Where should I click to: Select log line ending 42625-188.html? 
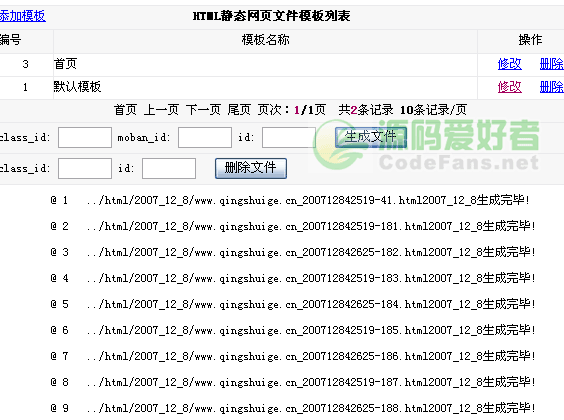pos(293,408)
